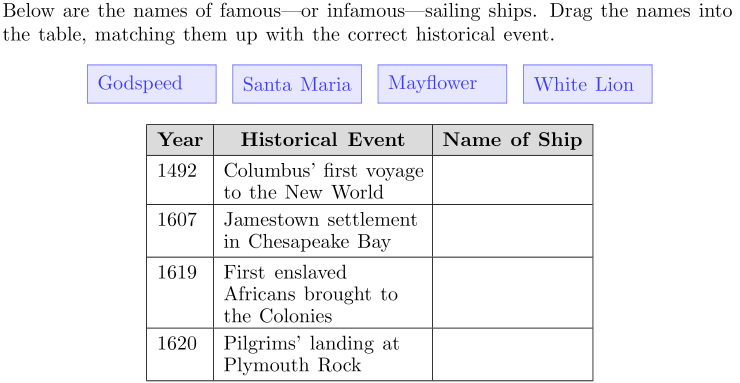
Task: Click the empty ship cell for 1492
Action: (513, 180)
